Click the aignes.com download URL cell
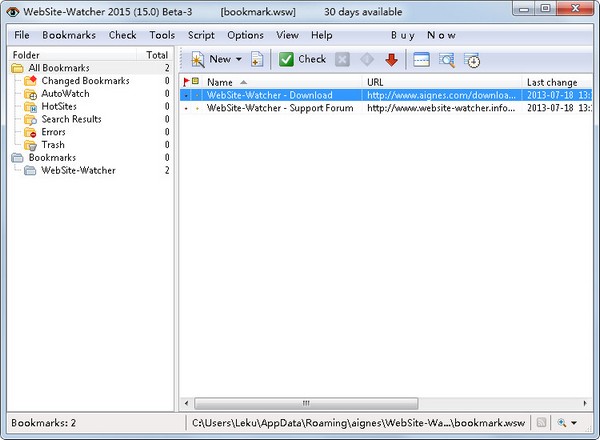600x440 pixels. coord(441,95)
